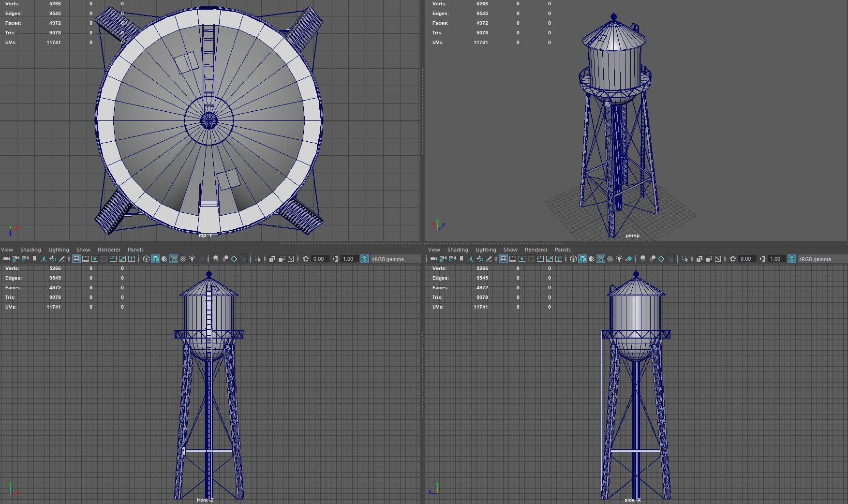Click the gamma value field showing 1.00 in front viewport

[348, 259]
